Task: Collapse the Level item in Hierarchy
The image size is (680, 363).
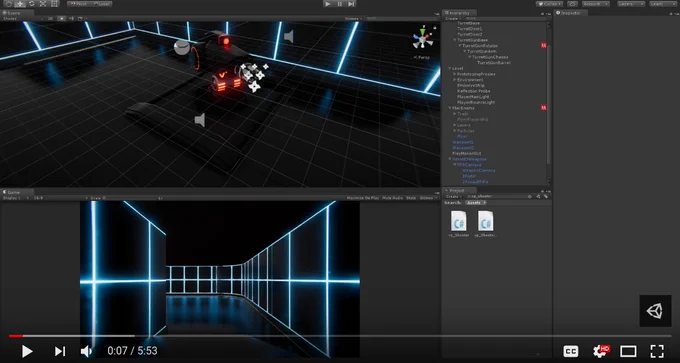Action: (x=450, y=69)
